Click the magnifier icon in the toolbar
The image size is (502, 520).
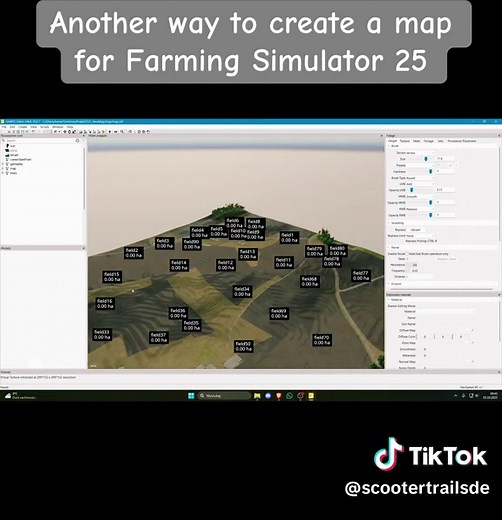[x=122, y=132]
